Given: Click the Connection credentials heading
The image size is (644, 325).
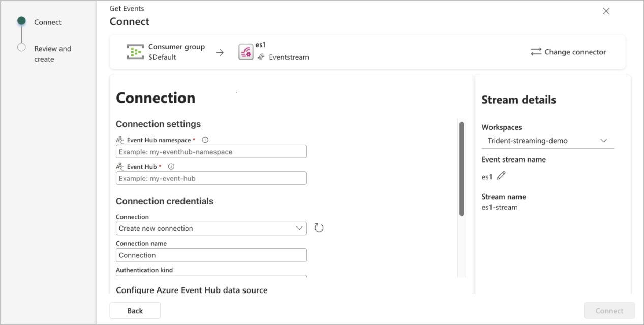Looking at the screenshot, I should click(165, 201).
